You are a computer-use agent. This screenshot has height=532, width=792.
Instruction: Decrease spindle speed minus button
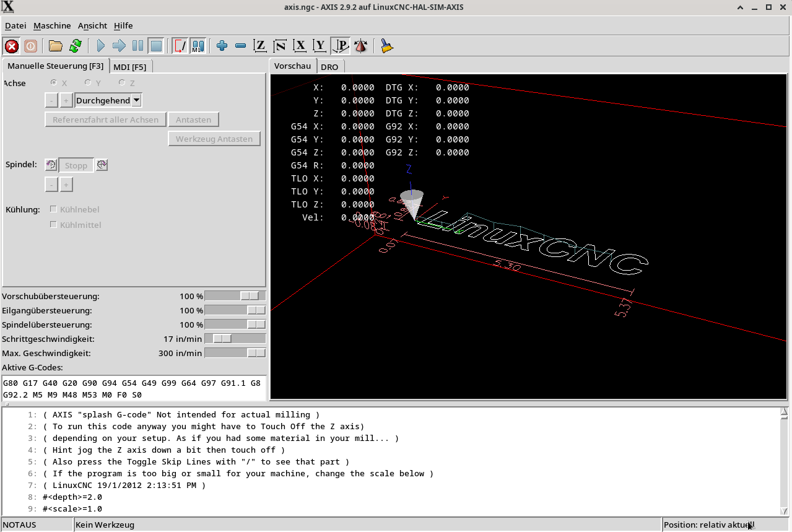(x=51, y=185)
